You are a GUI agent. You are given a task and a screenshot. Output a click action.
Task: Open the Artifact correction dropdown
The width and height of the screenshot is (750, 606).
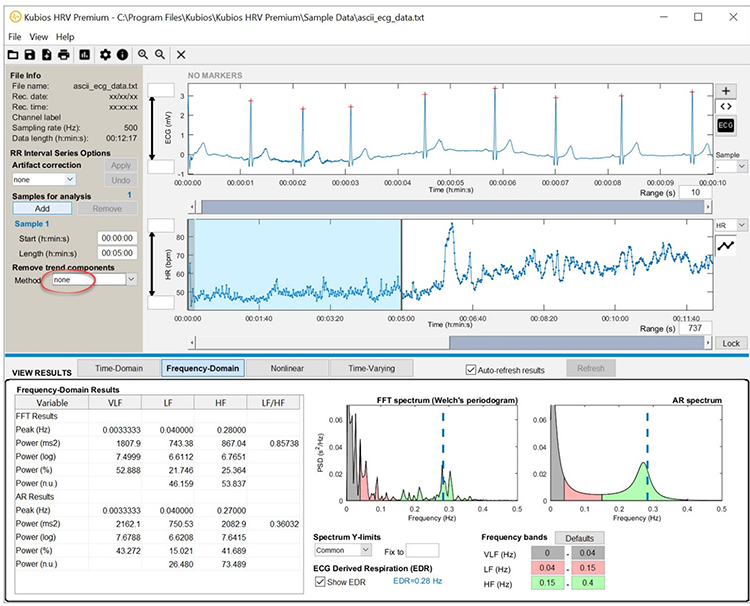click(44, 179)
